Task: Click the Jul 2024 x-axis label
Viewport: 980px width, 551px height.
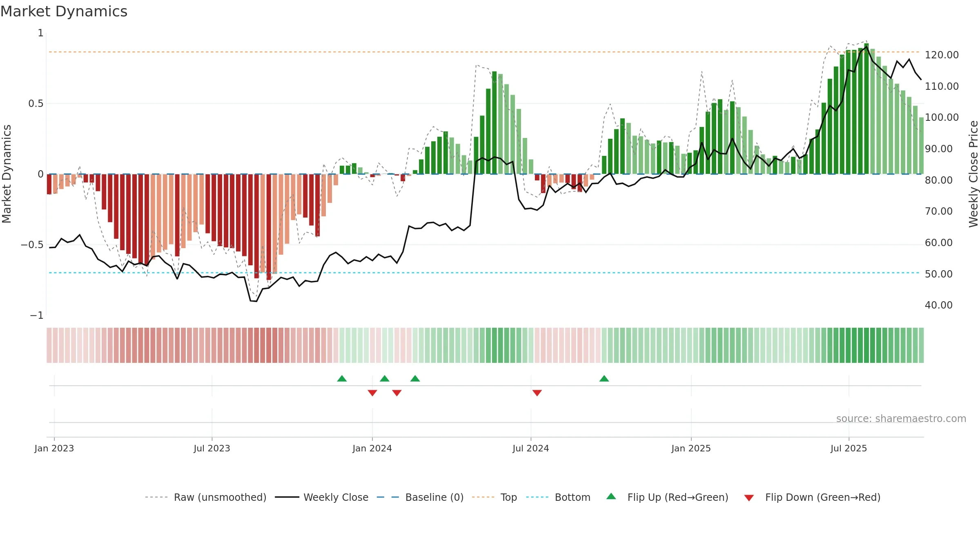Action: pos(531,448)
